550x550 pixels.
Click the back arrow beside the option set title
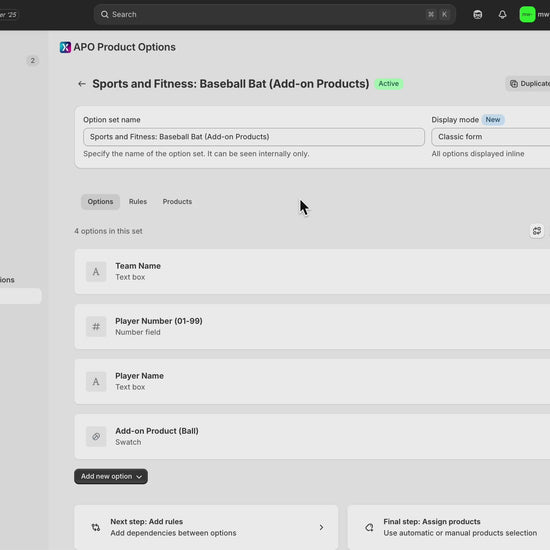tap(82, 84)
